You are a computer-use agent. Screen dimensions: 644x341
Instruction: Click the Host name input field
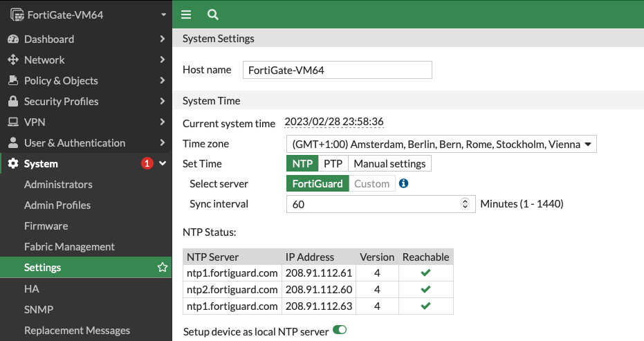[x=337, y=70]
